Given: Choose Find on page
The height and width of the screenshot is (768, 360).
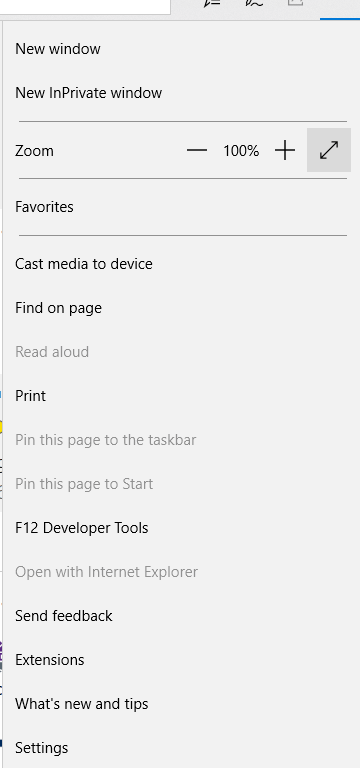Looking at the screenshot, I should pyautogui.click(x=181, y=308).
